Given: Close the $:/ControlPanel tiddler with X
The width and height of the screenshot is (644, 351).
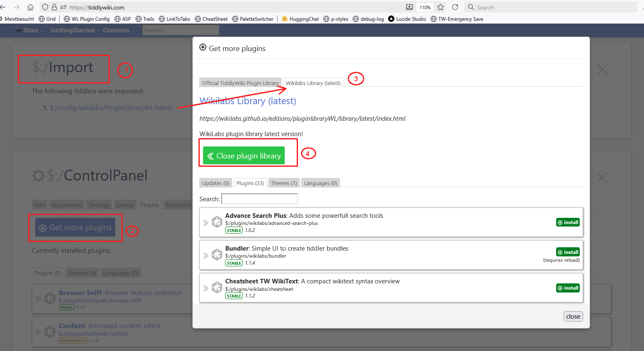Looking at the screenshot, I should point(602,178).
